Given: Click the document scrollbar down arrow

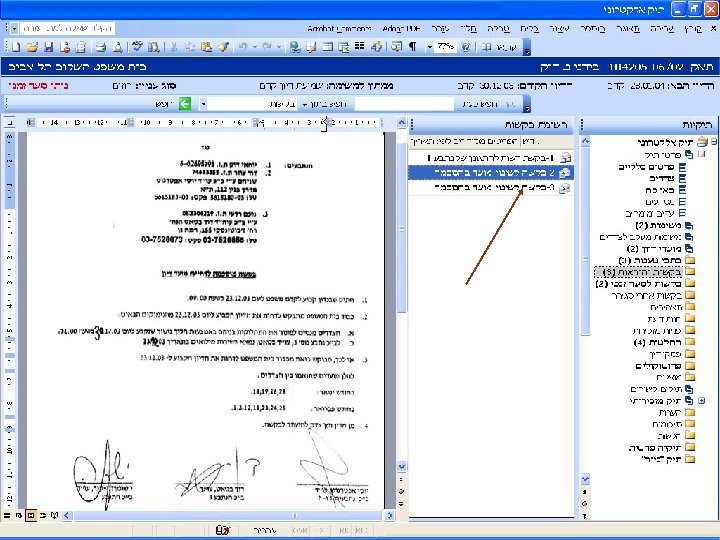Looking at the screenshot, I should click(x=401, y=466).
